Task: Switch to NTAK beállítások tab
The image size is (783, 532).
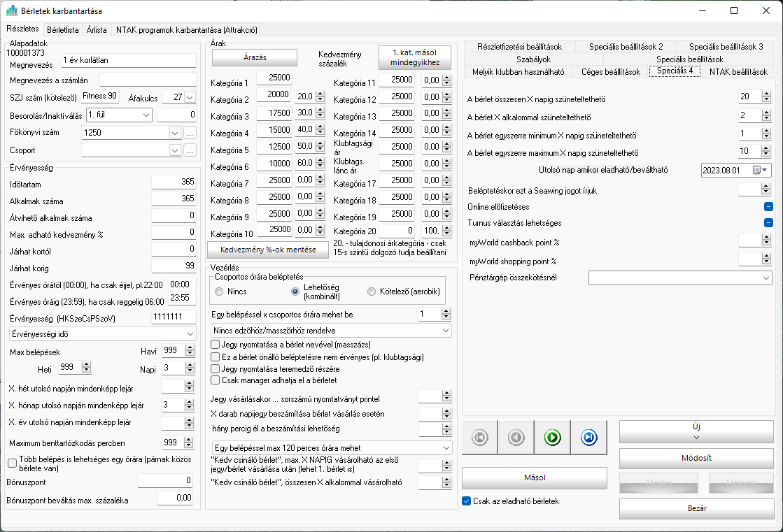Action: tap(738, 72)
